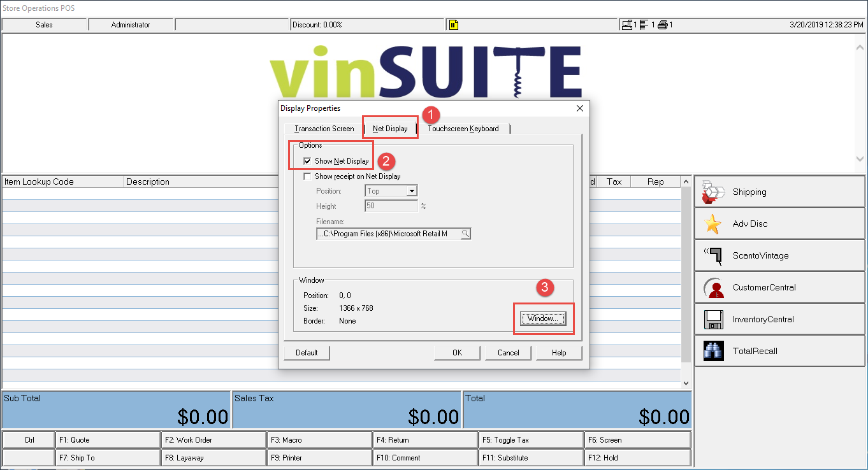Click the ScantoVintage scanner icon

click(x=713, y=255)
